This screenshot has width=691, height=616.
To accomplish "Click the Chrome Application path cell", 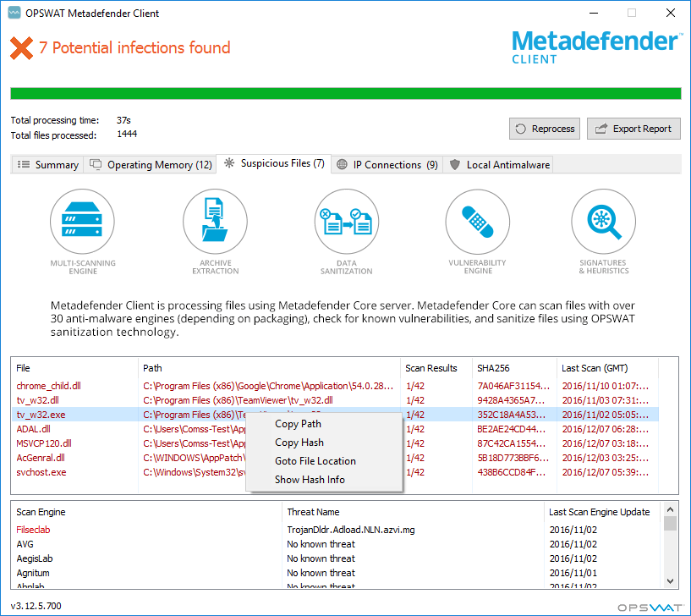I will coord(268,386).
